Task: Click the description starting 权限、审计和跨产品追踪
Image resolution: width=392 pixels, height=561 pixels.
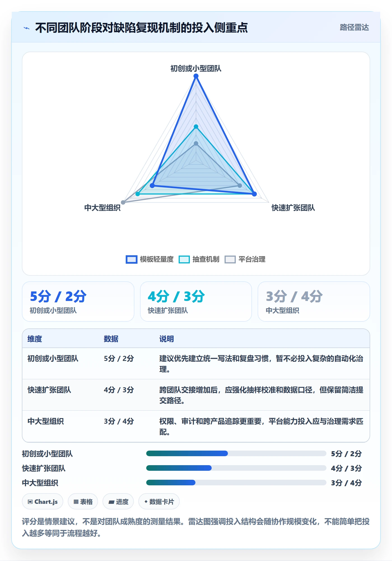Action: 262,426
